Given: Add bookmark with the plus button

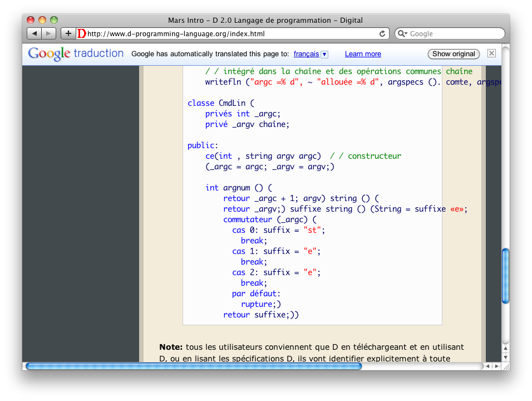Looking at the screenshot, I should click(68, 33).
